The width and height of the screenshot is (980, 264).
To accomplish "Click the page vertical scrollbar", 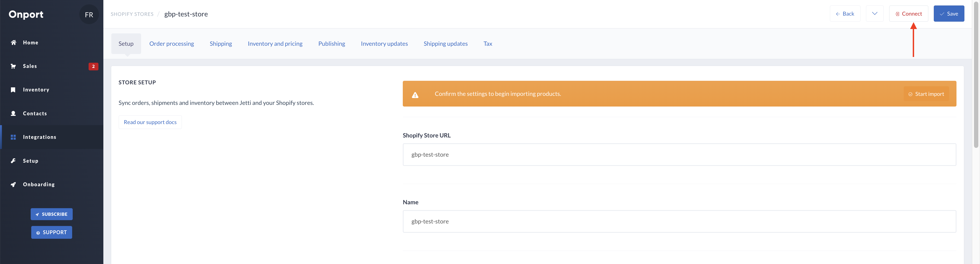I will 976,74.
